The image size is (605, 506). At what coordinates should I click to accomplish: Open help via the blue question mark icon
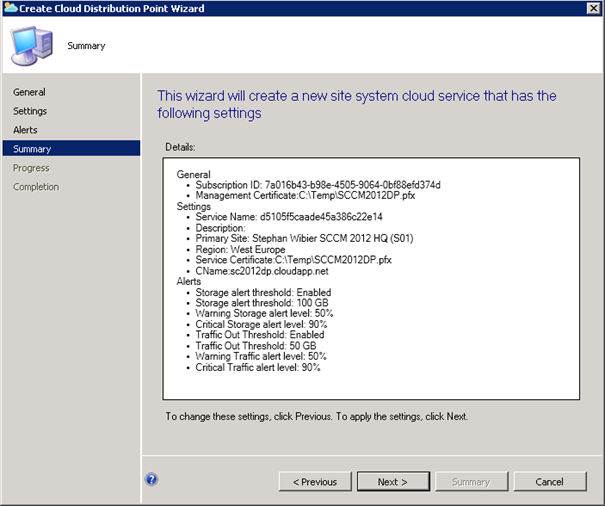(151, 479)
